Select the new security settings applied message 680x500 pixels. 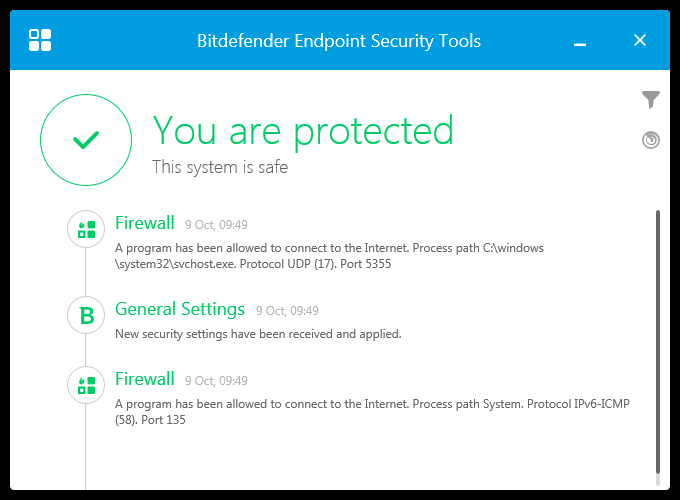pos(258,334)
